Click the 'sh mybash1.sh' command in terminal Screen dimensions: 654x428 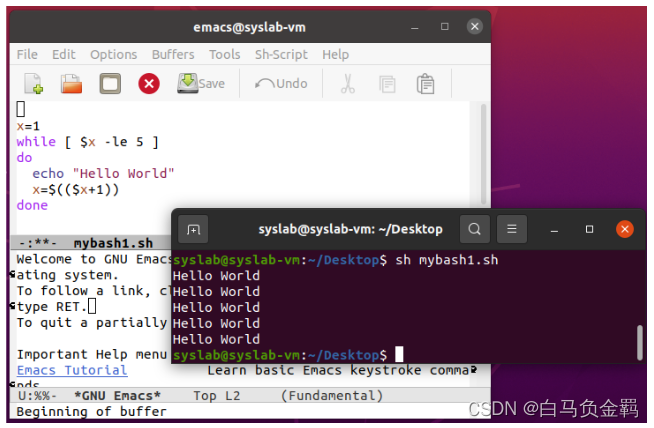pyautogui.click(x=447, y=260)
